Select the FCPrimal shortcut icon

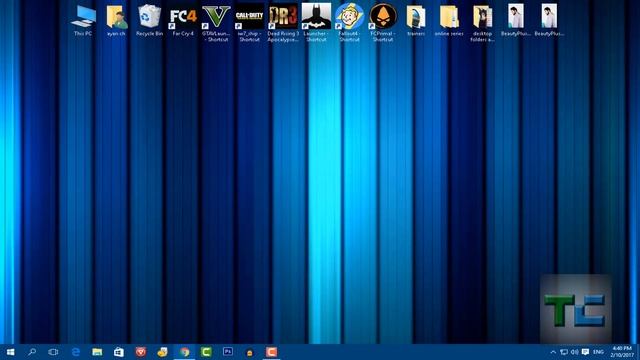coord(383,23)
